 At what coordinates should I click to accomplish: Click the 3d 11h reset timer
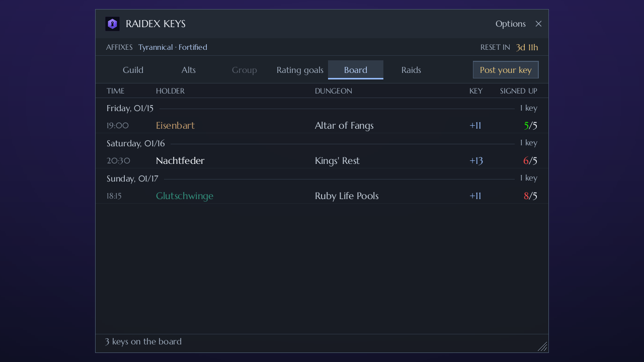click(527, 47)
